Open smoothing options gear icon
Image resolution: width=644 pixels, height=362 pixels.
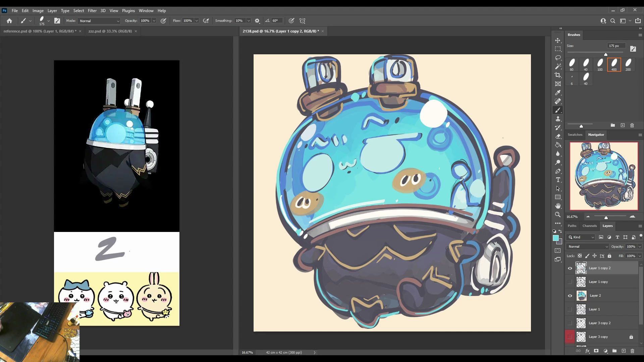[x=257, y=21]
